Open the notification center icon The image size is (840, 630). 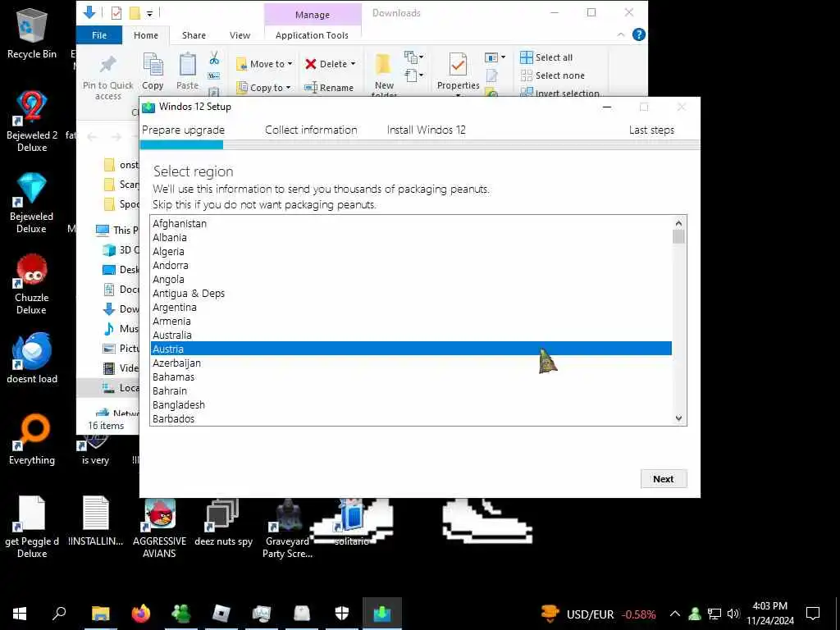coord(813,614)
